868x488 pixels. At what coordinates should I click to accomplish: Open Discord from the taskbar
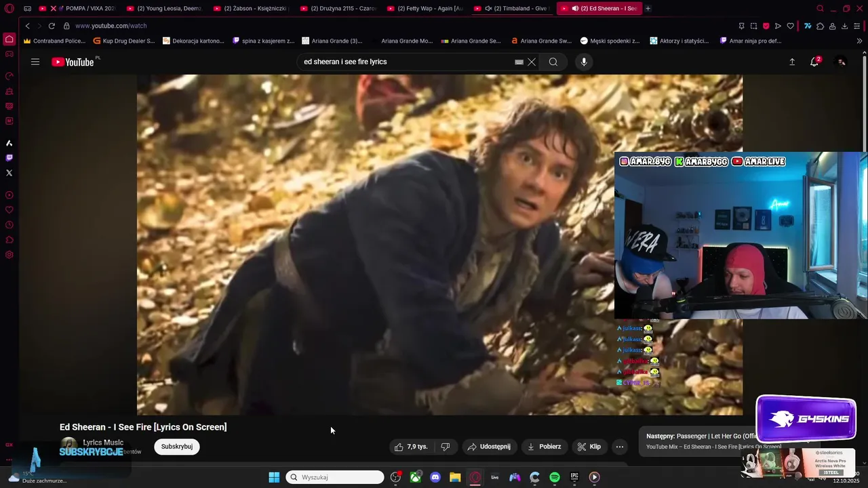point(435,477)
